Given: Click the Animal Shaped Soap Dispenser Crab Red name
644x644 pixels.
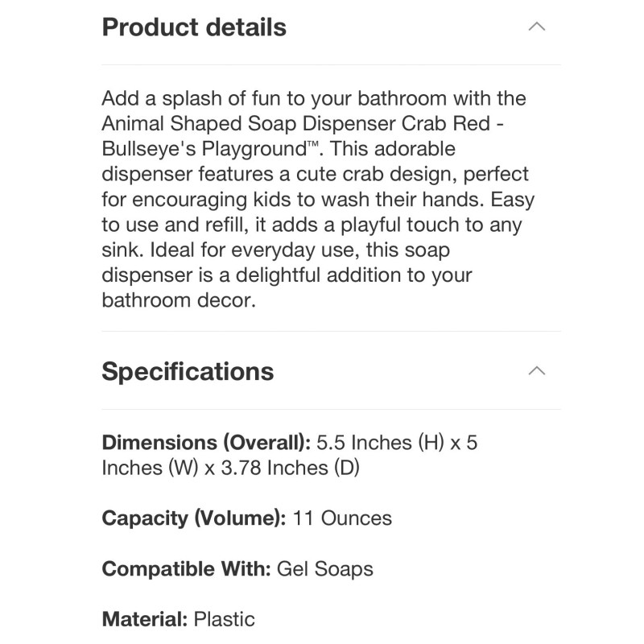Looking at the screenshot, I should (314, 123).
